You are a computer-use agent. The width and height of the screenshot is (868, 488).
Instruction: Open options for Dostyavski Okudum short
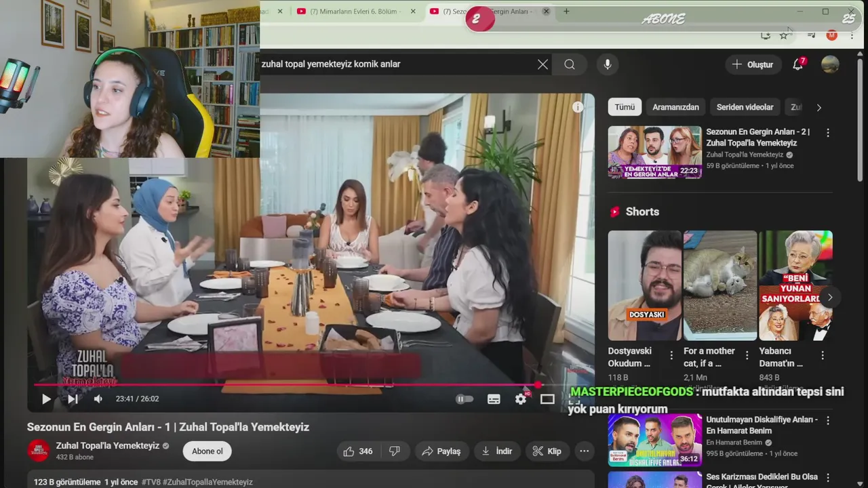tap(671, 355)
